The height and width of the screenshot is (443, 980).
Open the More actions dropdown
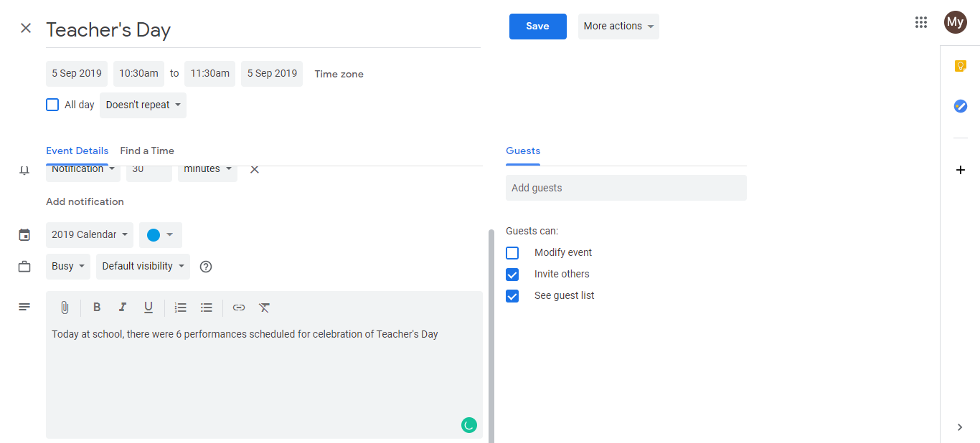tap(618, 27)
